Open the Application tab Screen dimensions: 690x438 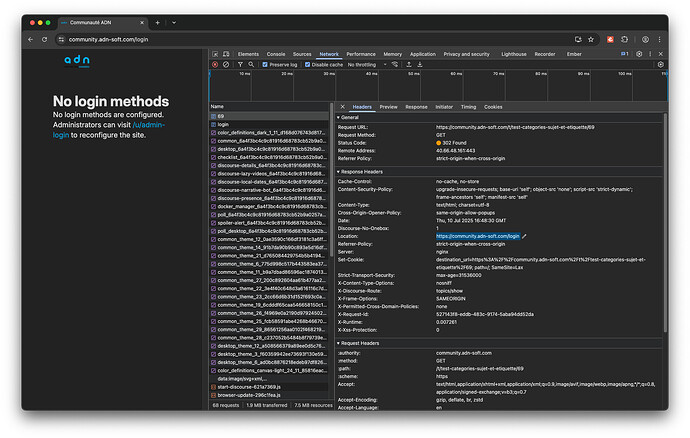coord(422,54)
